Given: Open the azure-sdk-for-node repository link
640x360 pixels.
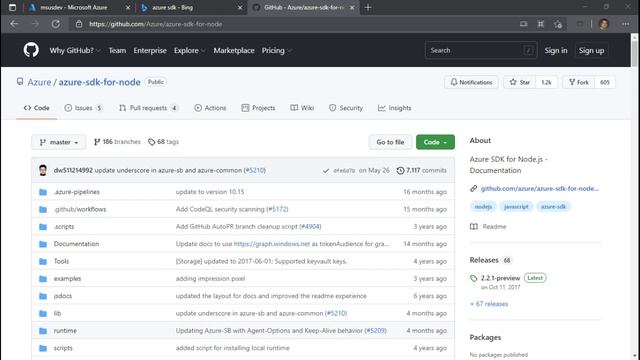Looking at the screenshot, I should 99,82.
